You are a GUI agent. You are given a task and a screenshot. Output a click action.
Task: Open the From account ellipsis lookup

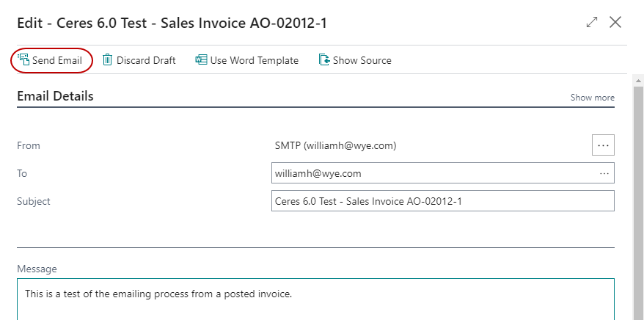(x=603, y=145)
